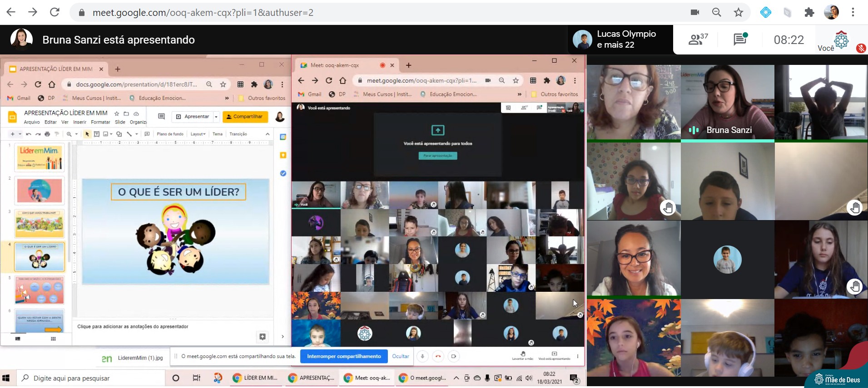Select the text box tool in Slides
The image size is (868, 388).
96,134
